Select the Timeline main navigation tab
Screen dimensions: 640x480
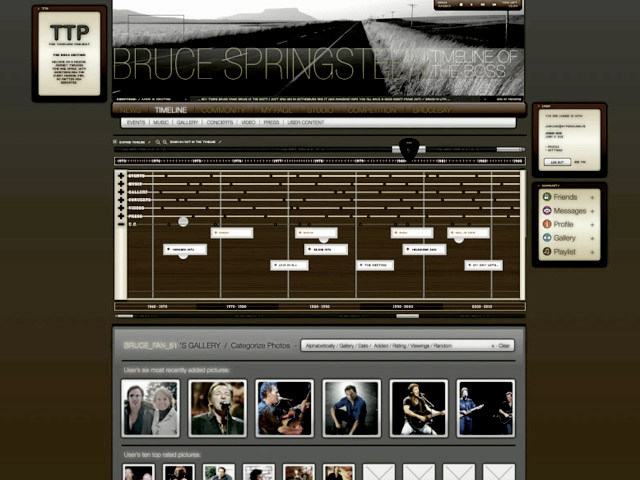pos(171,110)
